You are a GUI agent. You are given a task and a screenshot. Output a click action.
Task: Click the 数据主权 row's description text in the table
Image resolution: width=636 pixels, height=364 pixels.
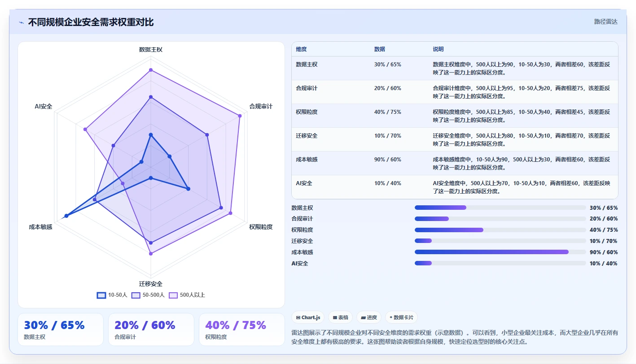(521, 69)
